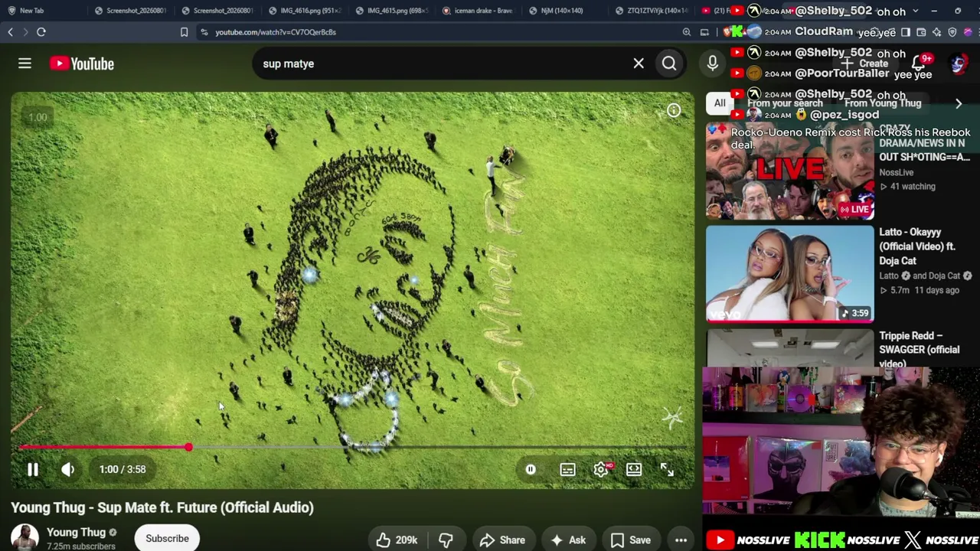980x551 pixels.
Task: Go forward in browser history
Action: (x=24, y=32)
